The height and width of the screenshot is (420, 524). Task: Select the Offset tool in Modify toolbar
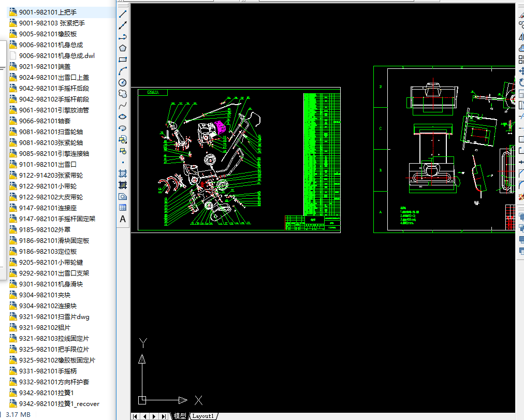(521, 48)
